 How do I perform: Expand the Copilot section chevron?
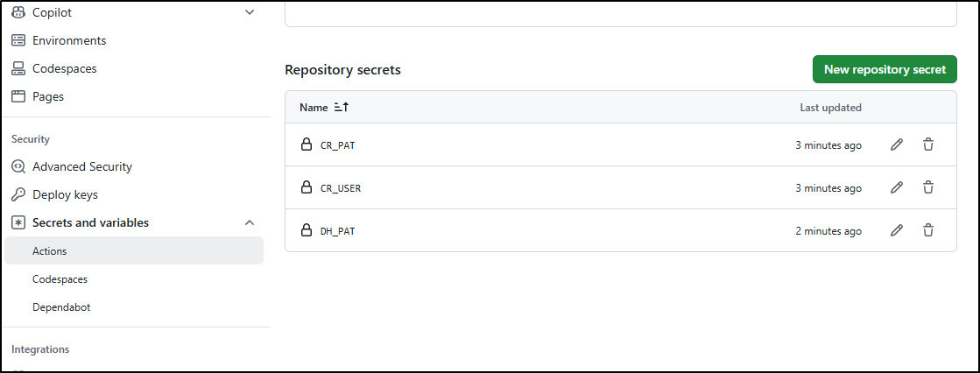coord(250,12)
